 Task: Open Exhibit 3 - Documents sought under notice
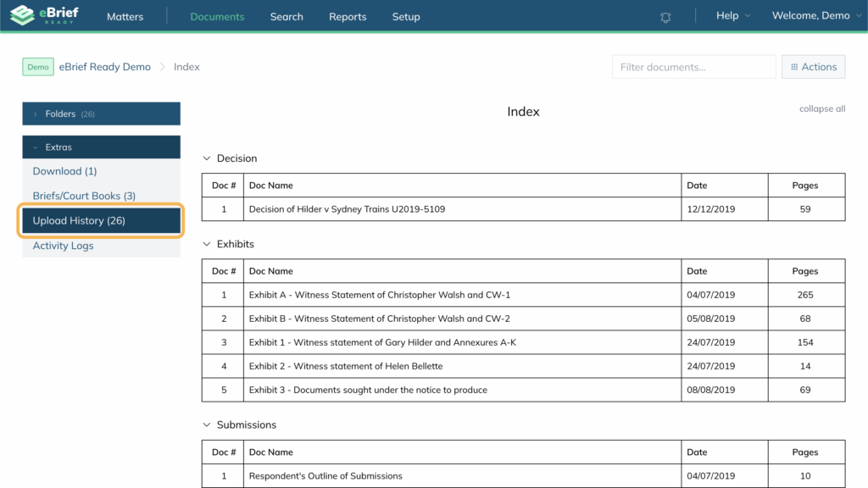[x=368, y=390]
